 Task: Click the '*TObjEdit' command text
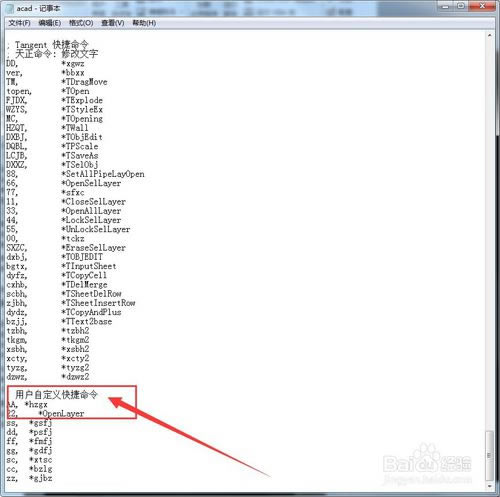coord(82,137)
